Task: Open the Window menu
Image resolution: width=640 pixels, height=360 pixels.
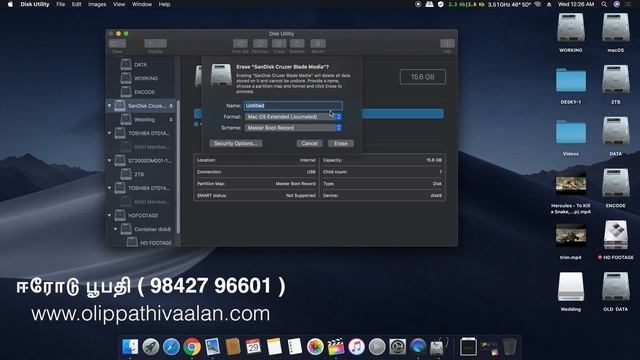Action: [x=142, y=4]
